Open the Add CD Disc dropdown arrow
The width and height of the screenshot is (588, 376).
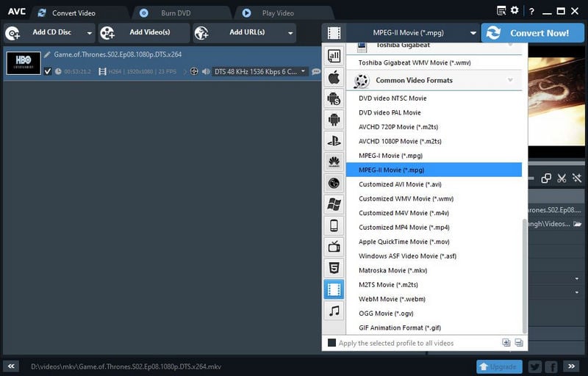pyautogui.click(x=89, y=33)
